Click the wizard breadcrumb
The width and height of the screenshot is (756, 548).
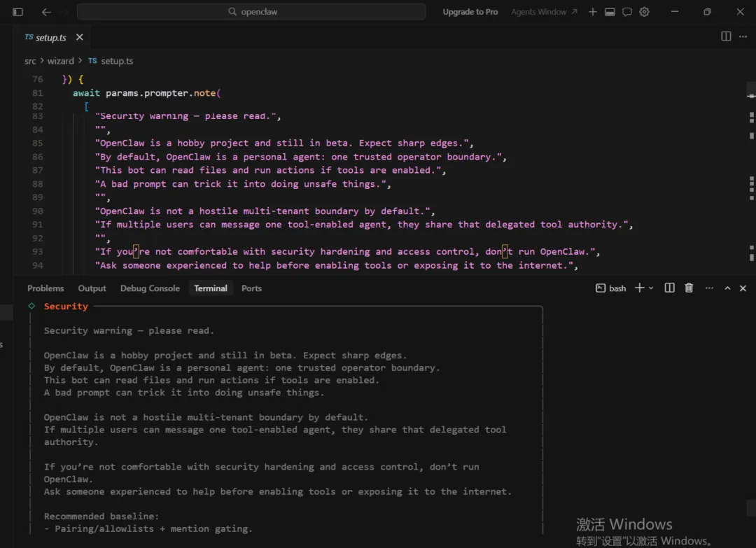pos(60,61)
